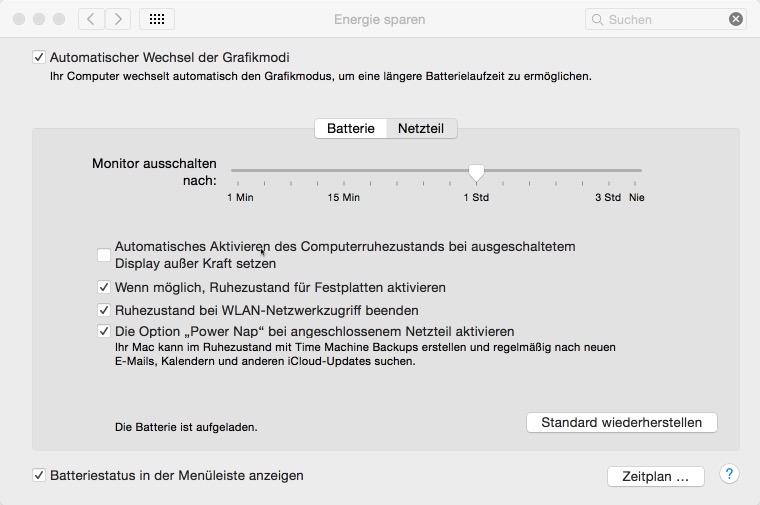Toggle Automatischer Wechsel der Grafikmodi checkbox
760x505 pixels.
pyautogui.click(x=39, y=58)
